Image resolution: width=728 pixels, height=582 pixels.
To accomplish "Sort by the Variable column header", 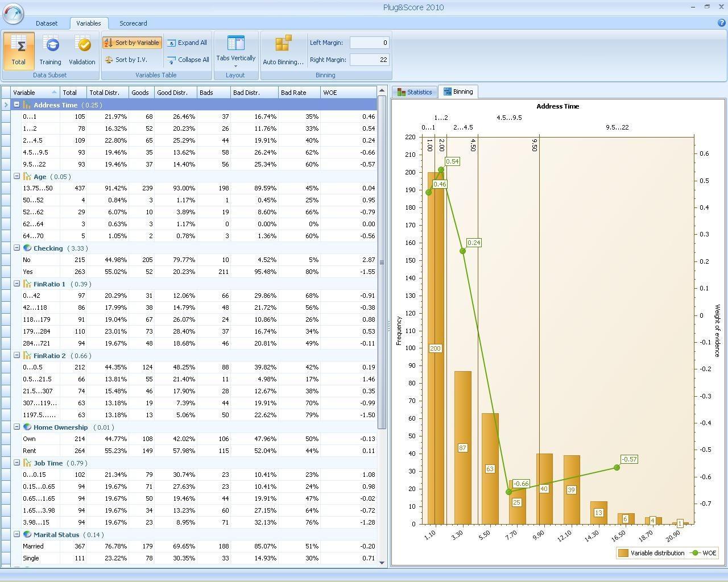I will pyautogui.click(x=35, y=92).
